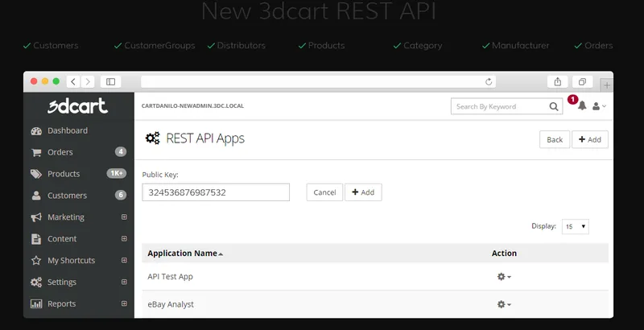Open the Display count dropdown
Screen dimensions: 644x330
tap(575, 226)
